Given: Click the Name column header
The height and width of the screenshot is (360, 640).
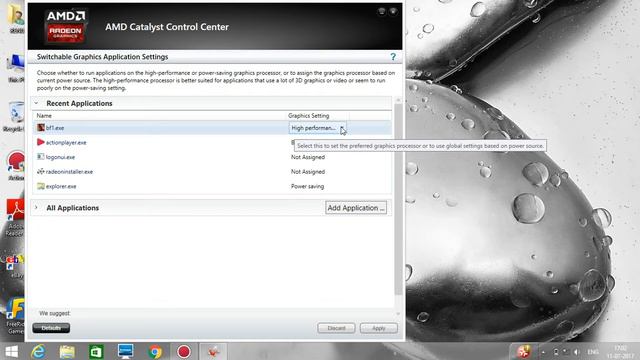Looking at the screenshot, I should click(44, 116).
